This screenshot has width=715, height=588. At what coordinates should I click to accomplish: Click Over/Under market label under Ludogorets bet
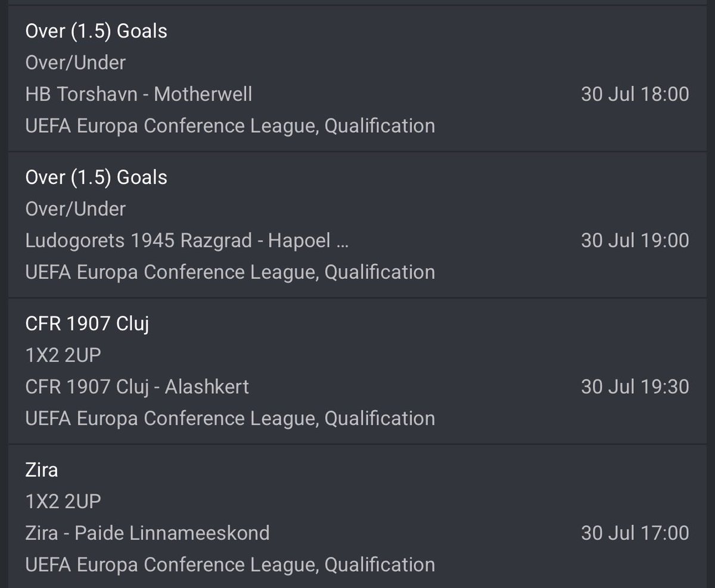[76, 209]
